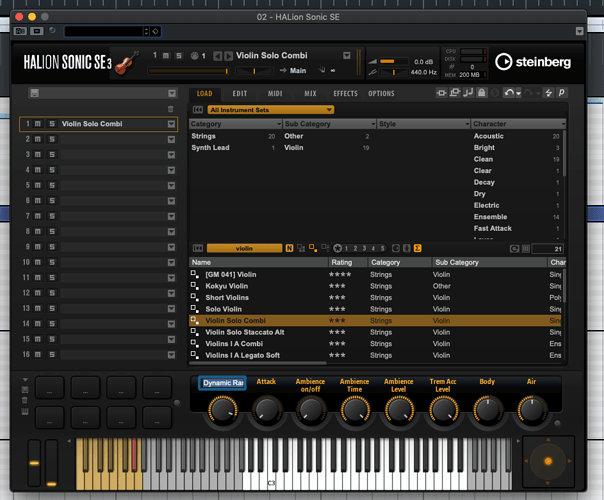Click the trash icon above the slot rack
The image size is (604, 500).
[x=171, y=109]
